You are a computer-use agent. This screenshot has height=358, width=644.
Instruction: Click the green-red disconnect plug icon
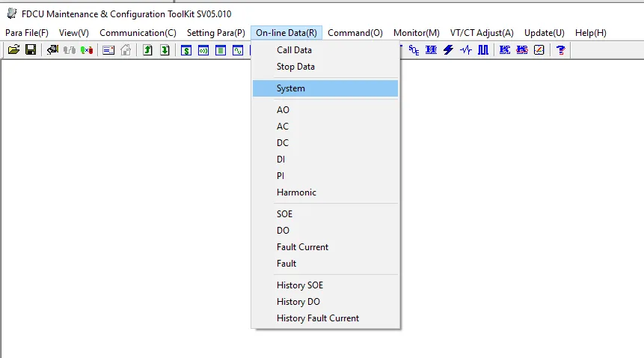(87, 50)
